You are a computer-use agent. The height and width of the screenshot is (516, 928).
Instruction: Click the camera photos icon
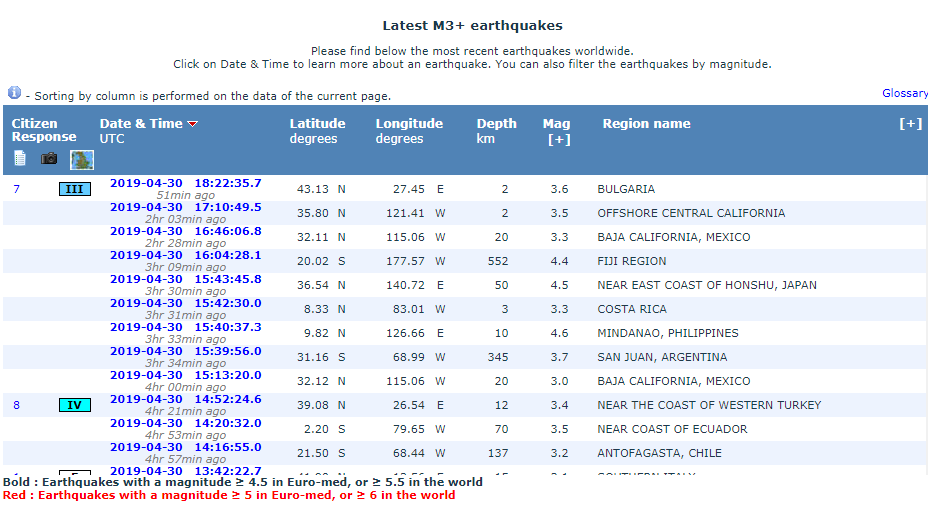(49, 158)
